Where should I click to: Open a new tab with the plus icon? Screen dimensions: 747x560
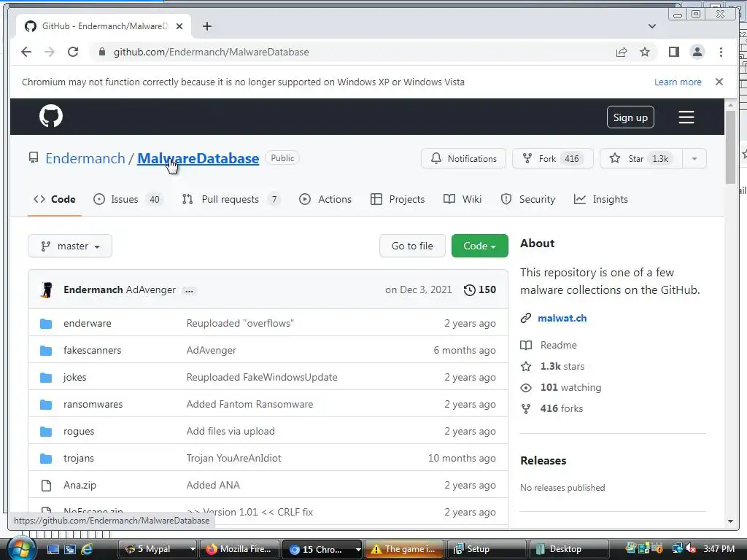206,26
